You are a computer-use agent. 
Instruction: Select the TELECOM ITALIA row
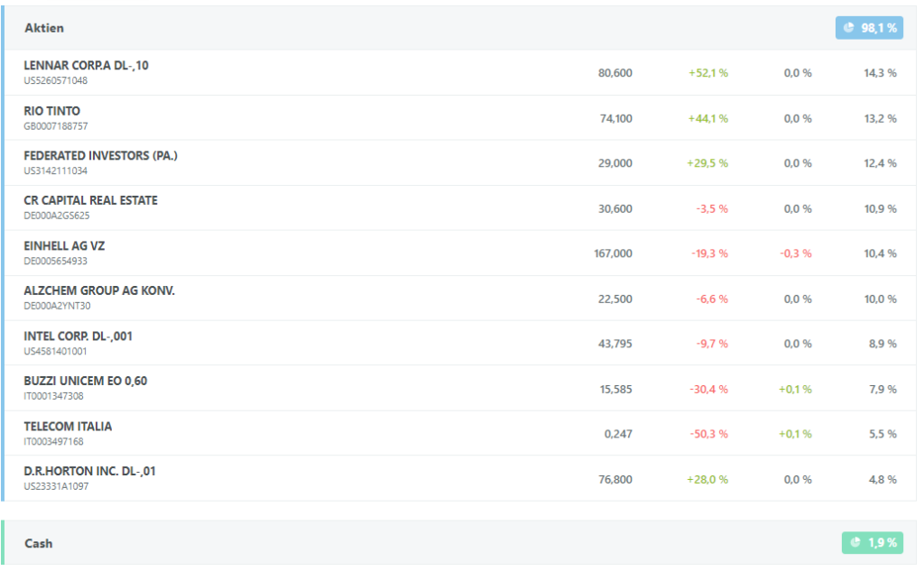(x=460, y=433)
